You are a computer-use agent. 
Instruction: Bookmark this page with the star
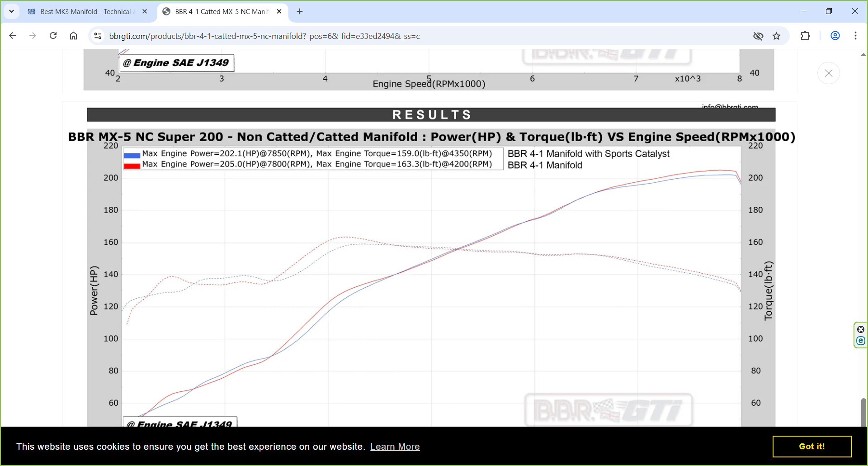pyautogui.click(x=777, y=36)
